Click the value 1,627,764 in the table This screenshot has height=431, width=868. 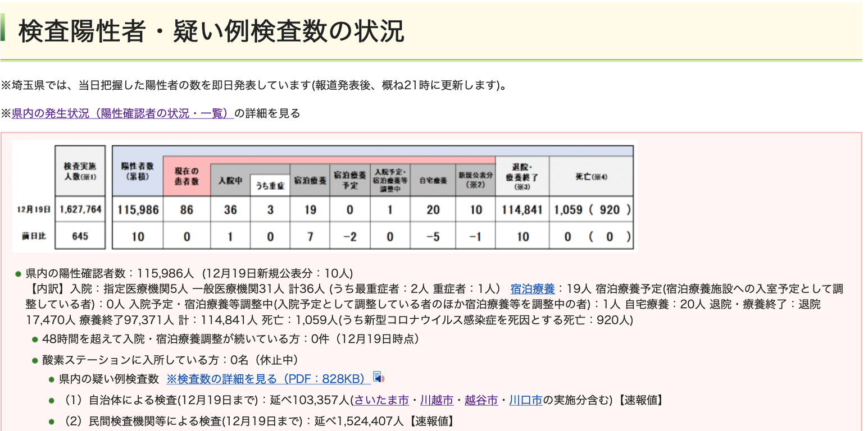pos(80,209)
